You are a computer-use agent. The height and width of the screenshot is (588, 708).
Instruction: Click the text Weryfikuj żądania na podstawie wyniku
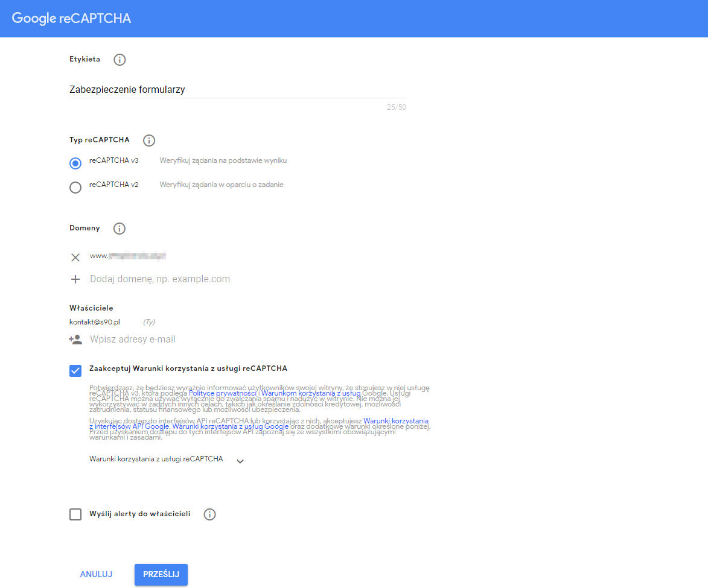(223, 160)
